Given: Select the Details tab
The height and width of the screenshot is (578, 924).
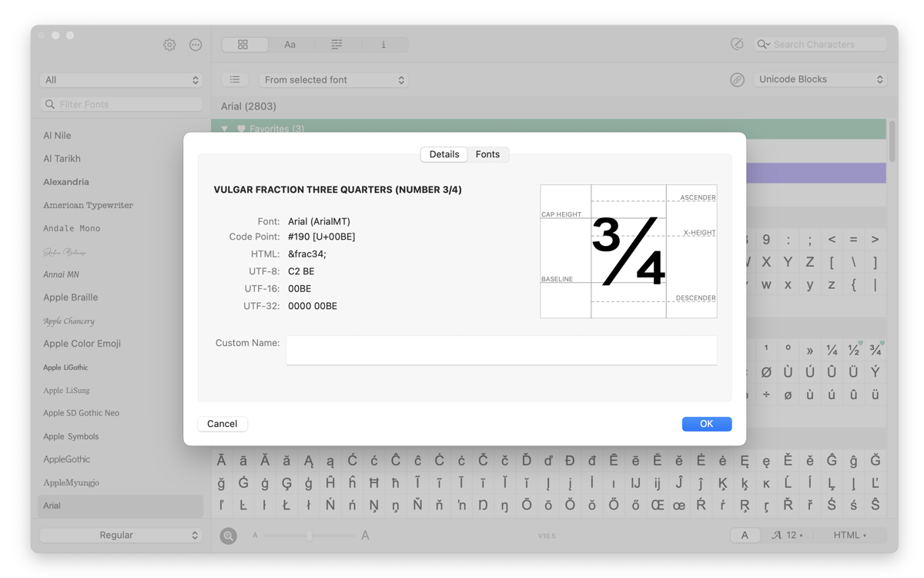Looking at the screenshot, I should pyautogui.click(x=444, y=154).
